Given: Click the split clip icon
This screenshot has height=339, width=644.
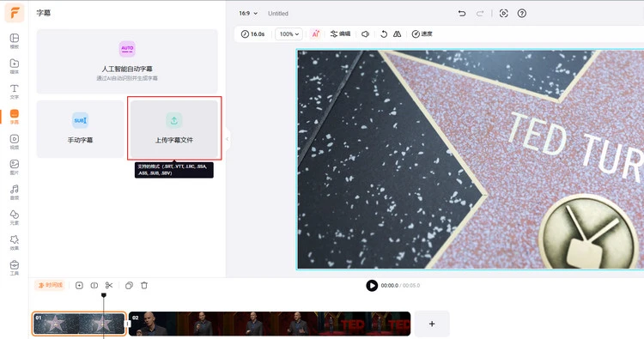Looking at the screenshot, I should pos(94,285).
